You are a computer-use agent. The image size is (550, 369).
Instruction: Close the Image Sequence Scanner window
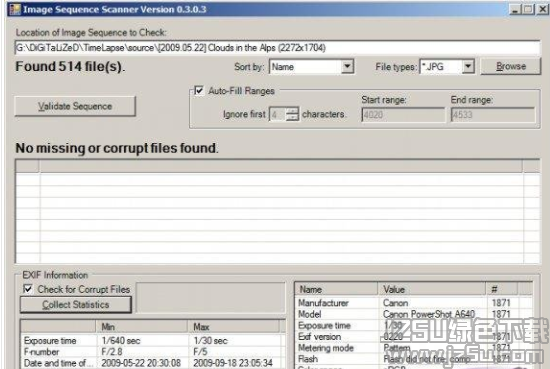[x=542, y=9]
